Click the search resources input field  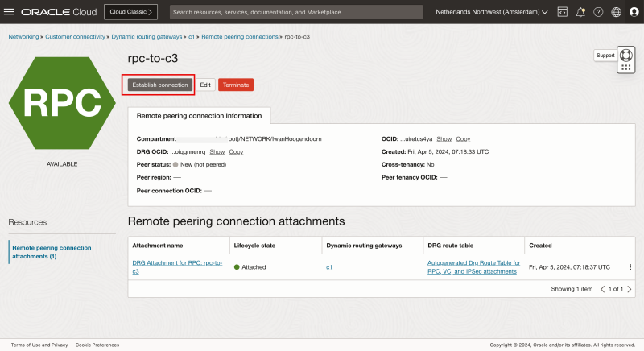click(x=296, y=12)
